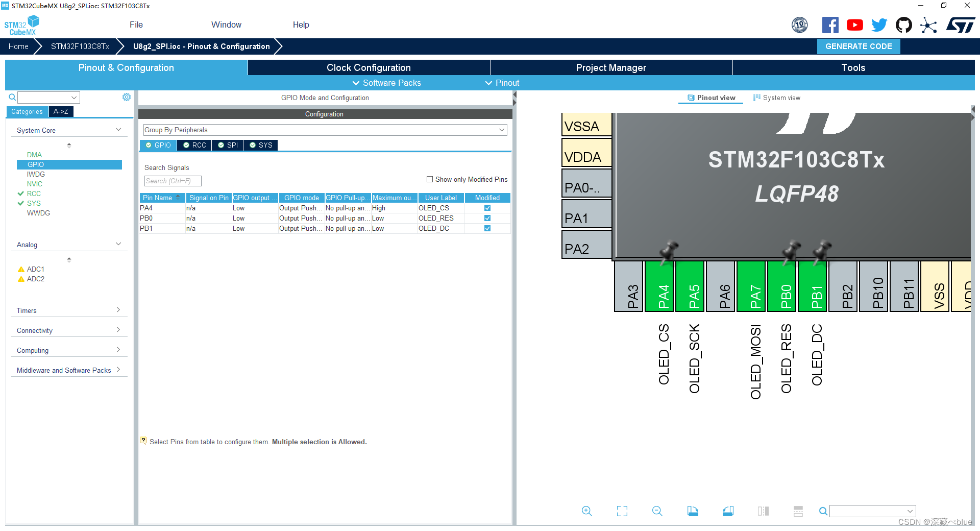Open the pin search dropdown at bottom

(872, 511)
